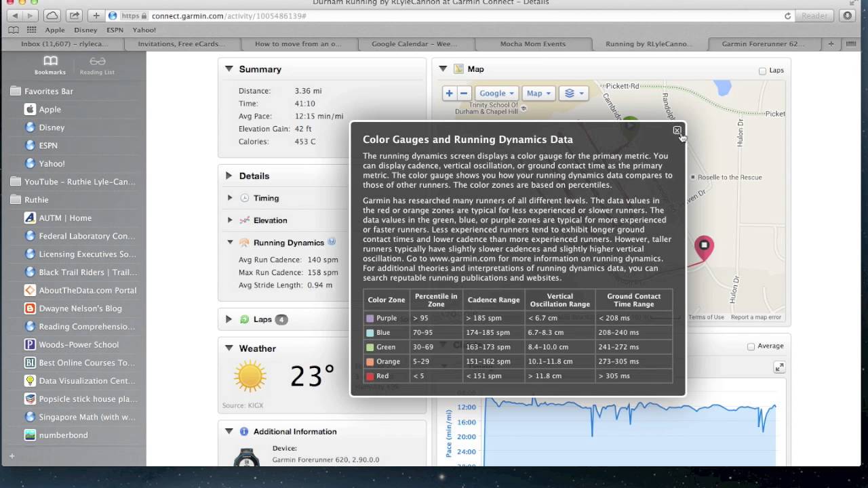Enable the Average checkbox on chart
This screenshot has width=868, height=488.
pos(751,346)
